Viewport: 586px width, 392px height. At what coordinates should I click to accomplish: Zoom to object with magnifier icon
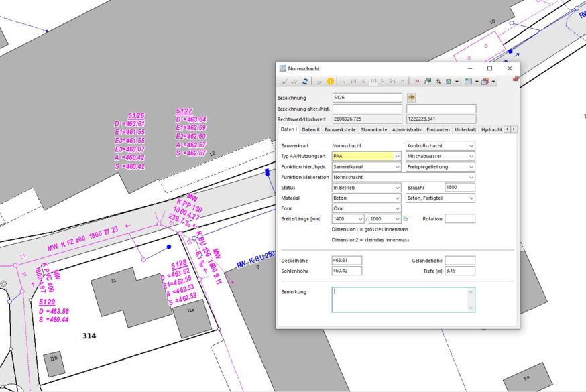pyautogui.click(x=438, y=81)
